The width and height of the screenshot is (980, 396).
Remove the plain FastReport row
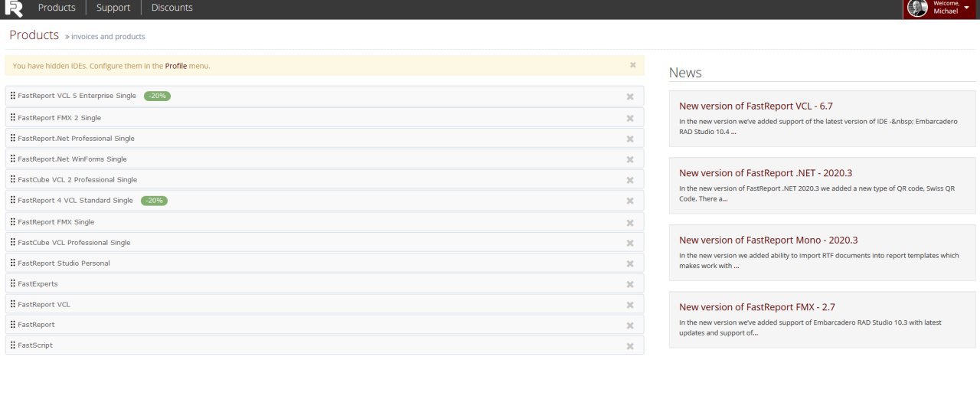[630, 326]
